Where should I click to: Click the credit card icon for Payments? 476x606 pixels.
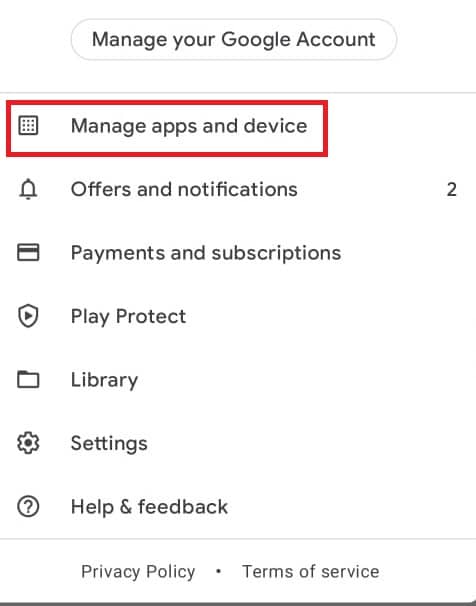(x=28, y=252)
